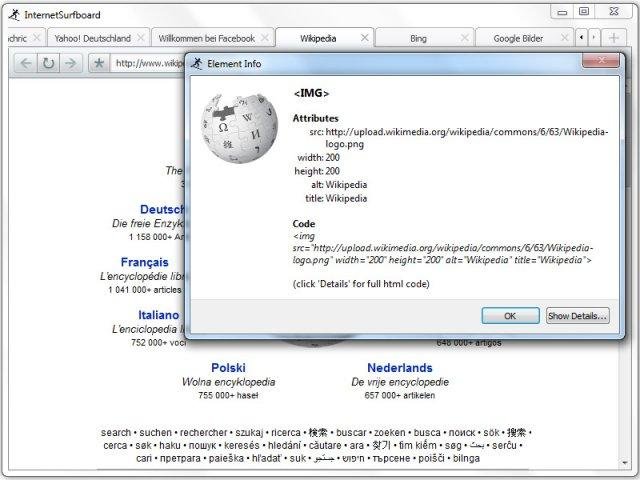Image resolution: width=640 pixels, height=480 pixels.
Task: Close the partially hidden leftmost tab
Action: pyautogui.click(x=36, y=38)
